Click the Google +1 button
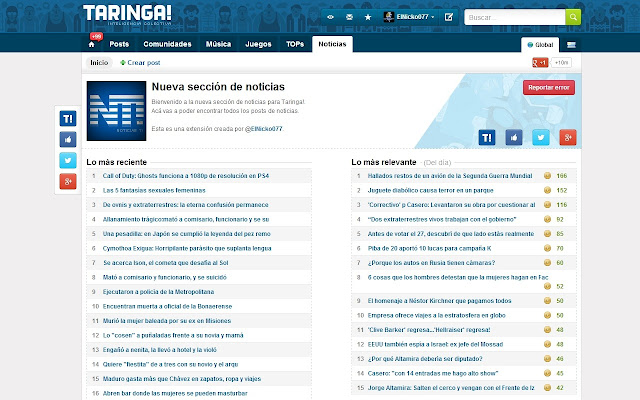 [x=540, y=62]
